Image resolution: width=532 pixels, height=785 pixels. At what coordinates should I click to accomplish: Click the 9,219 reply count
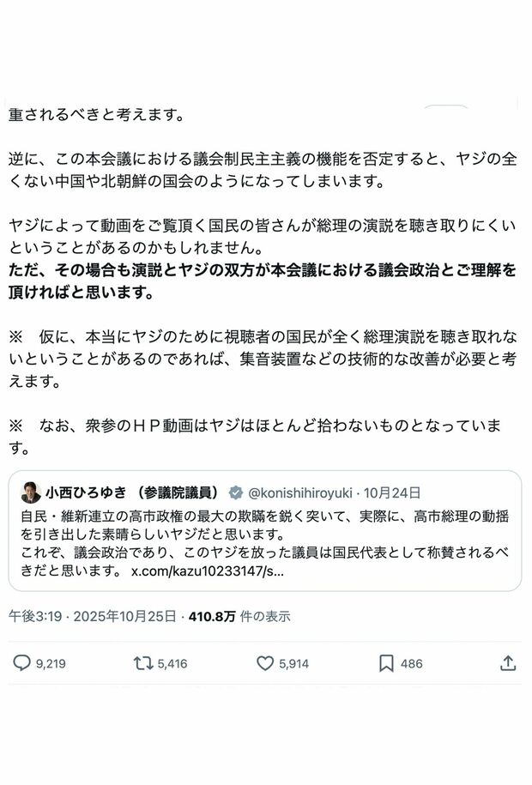pos(51,664)
